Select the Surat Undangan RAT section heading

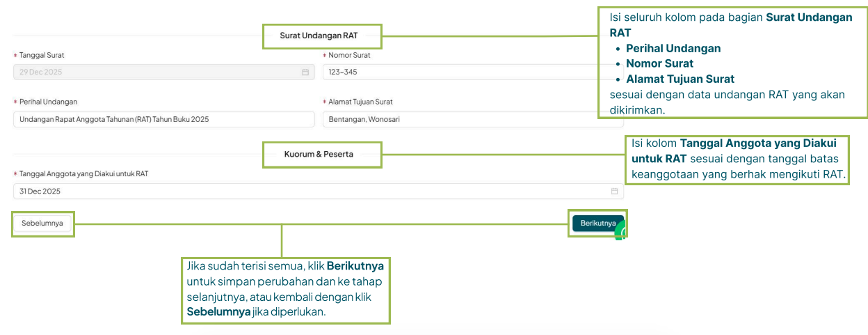(321, 36)
